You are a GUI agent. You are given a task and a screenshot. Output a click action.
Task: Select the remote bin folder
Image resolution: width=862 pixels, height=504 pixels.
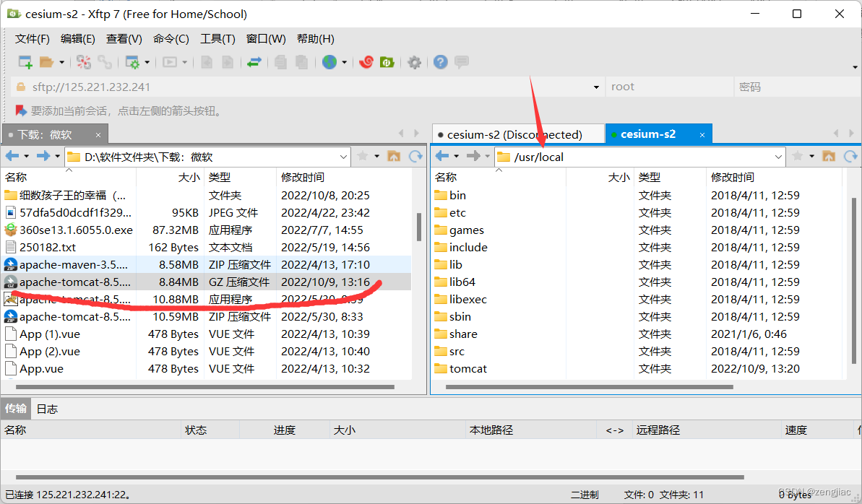click(x=637, y=195)
